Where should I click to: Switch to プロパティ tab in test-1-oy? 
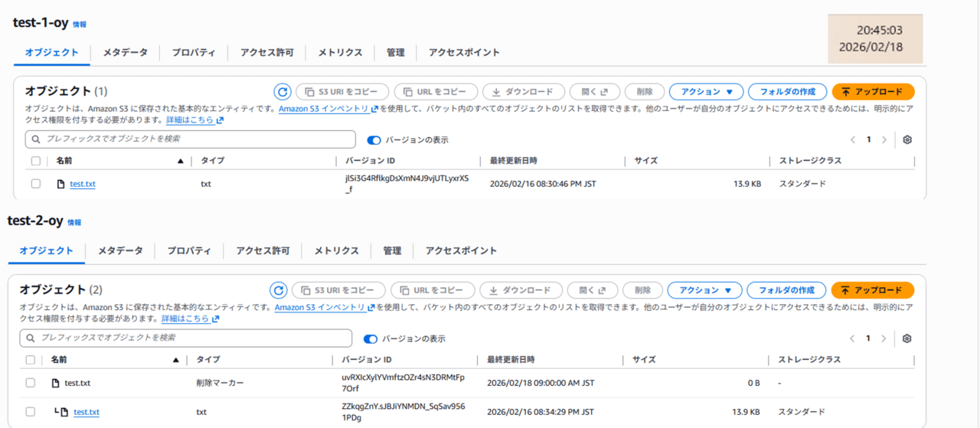click(193, 53)
